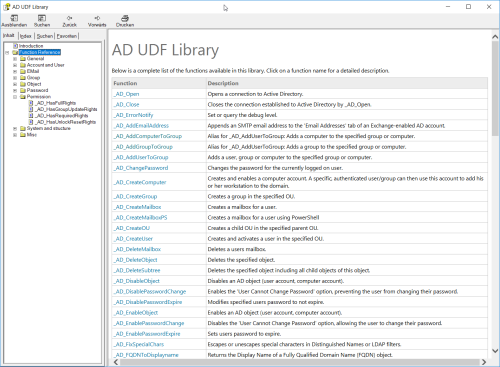The height and width of the screenshot is (367, 500).
Task: Expand the System and structure node
Action: [15, 128]
